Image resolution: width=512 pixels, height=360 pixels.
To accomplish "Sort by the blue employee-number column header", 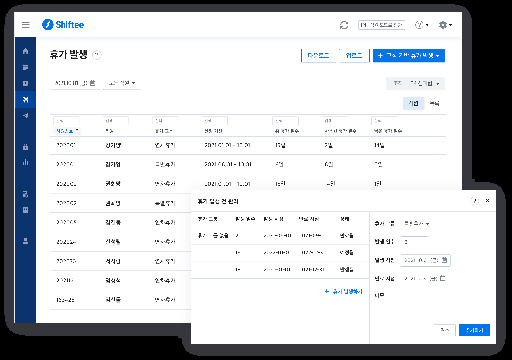I will pyautogui.click(x=67, y=131).
